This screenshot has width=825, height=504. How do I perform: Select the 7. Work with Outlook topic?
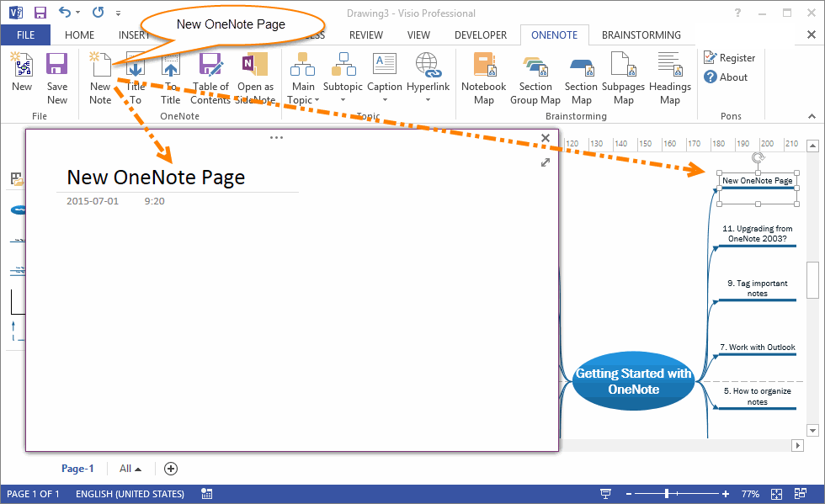pyautogui.click(x=757, y=347)
